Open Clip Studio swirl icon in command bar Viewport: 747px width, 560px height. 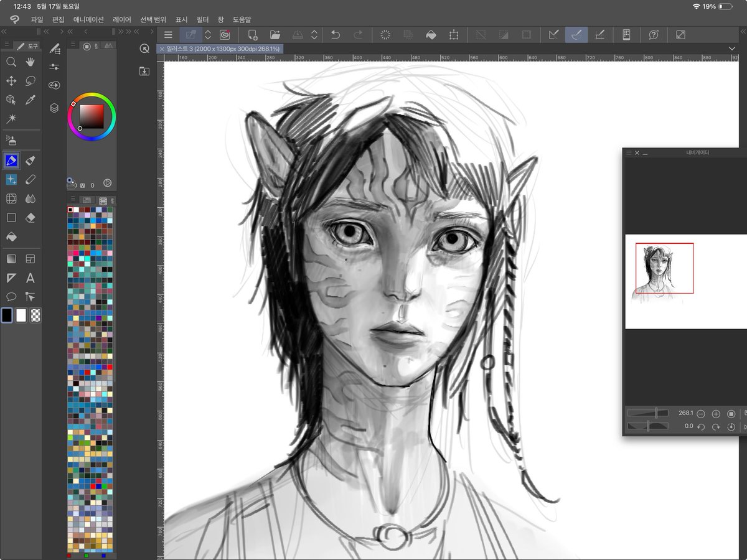[224, 35]
